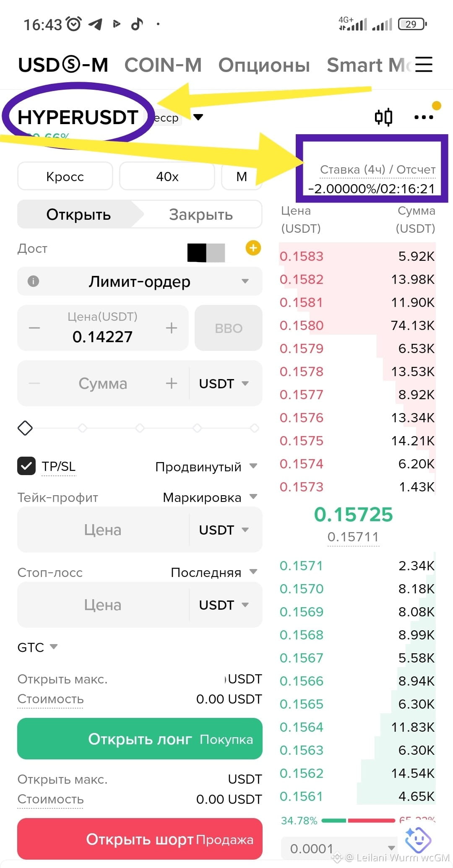This screenshot has width=453, height=868.
Task: Uncheck the TP/SL checkbox
Action: (26, 466)
